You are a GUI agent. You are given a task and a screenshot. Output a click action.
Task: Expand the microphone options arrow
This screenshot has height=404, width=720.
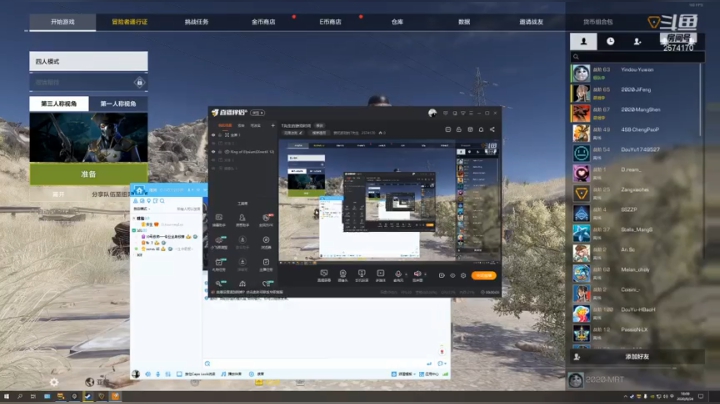point(406,274)
